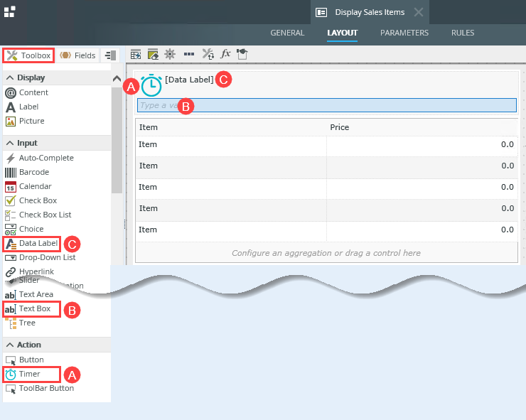Select the Check Box List control
The height and width of the screenshot is (420, 526).
point(45,215)
